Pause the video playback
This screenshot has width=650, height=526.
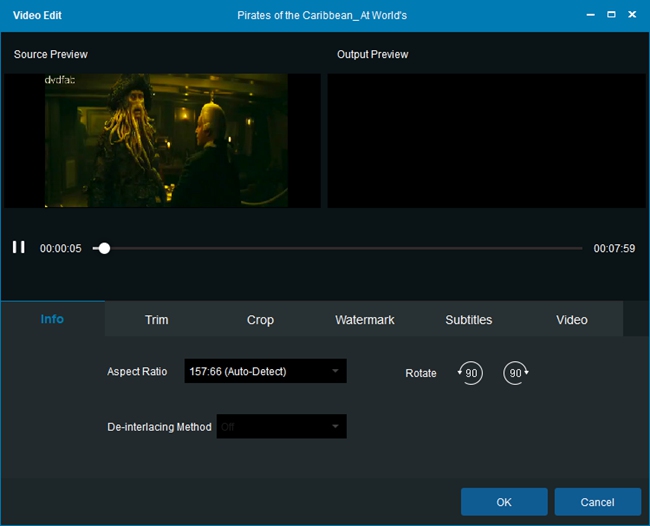click(x=18, y=247)
